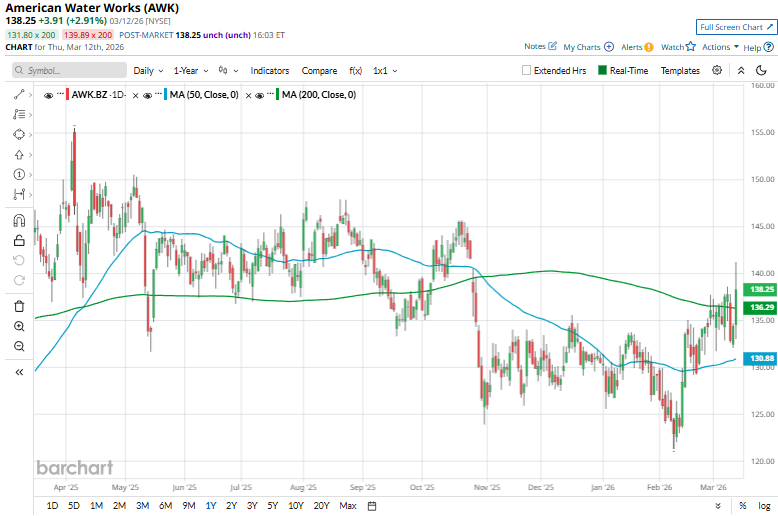Select the 5Y time range
The height and width of the screenshot is (516, 778).
[x=272, y=506]
